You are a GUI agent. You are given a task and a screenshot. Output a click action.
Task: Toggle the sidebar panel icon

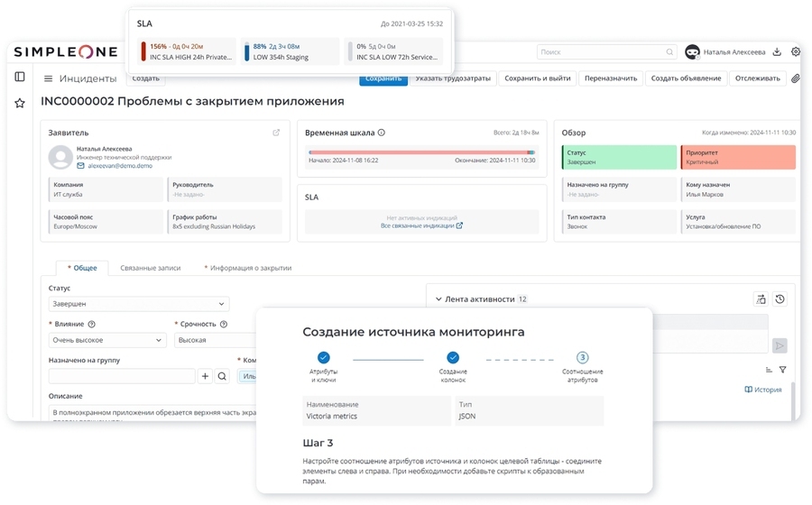coord(20,78)
